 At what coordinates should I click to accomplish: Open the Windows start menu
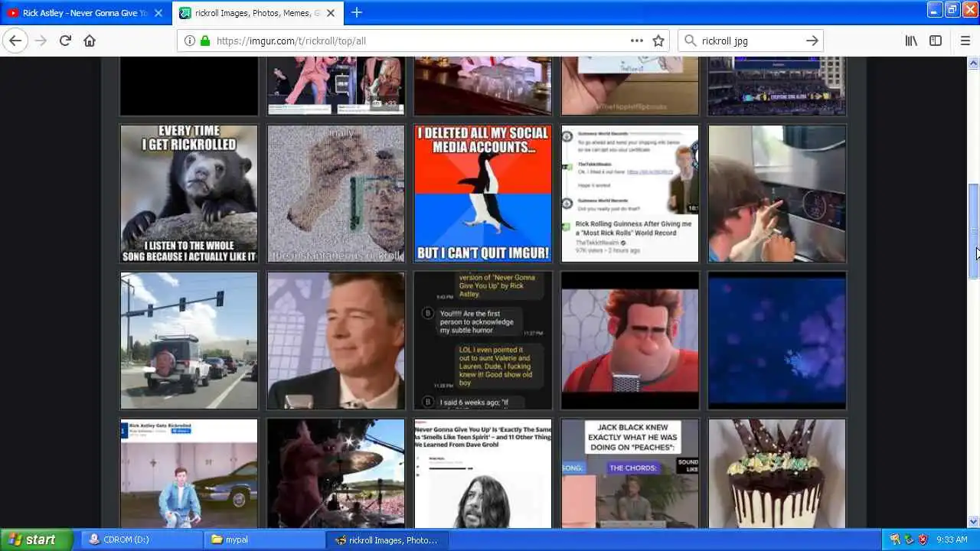36,540
